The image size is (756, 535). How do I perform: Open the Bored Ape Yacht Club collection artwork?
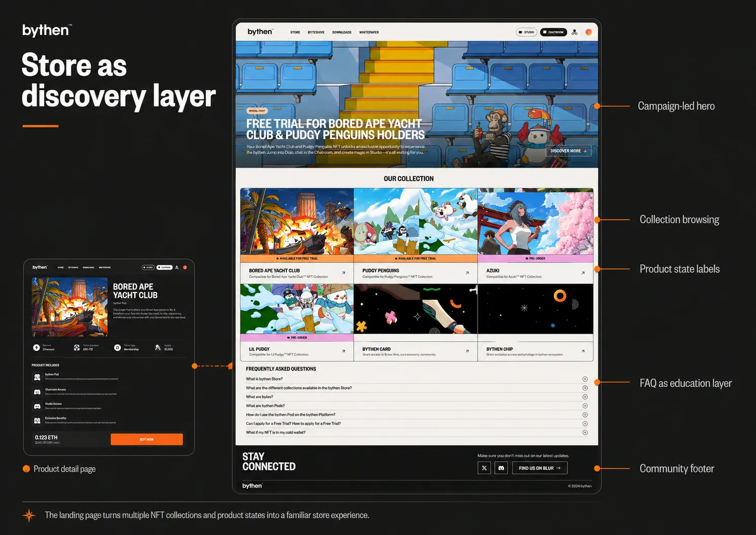(x=297, y=221)
